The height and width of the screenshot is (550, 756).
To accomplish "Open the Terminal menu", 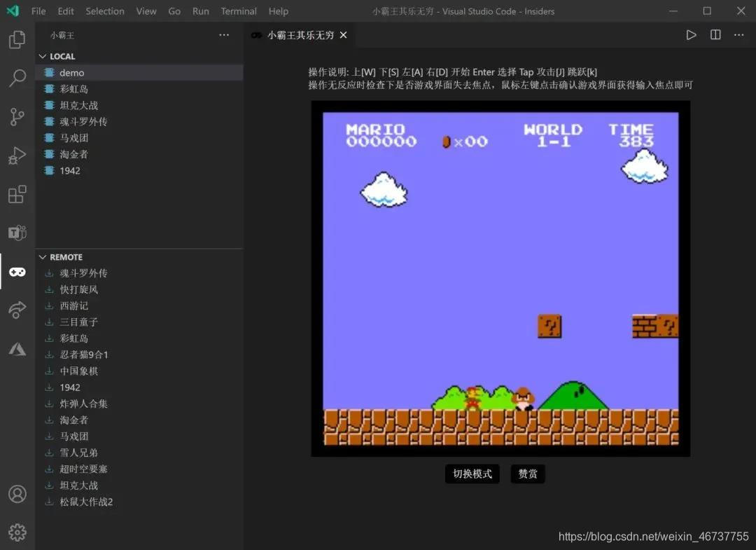I will 239,11.
